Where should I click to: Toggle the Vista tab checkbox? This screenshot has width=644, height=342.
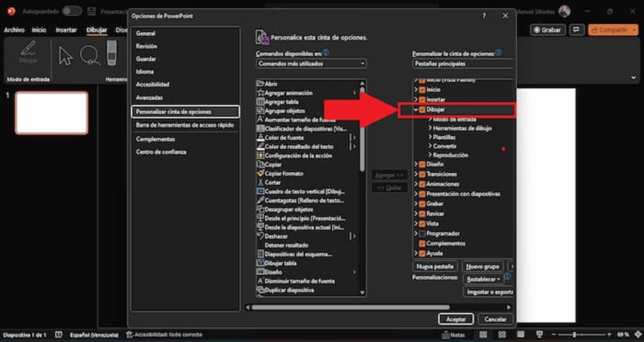pyautogui.click(x=422, y=224)
